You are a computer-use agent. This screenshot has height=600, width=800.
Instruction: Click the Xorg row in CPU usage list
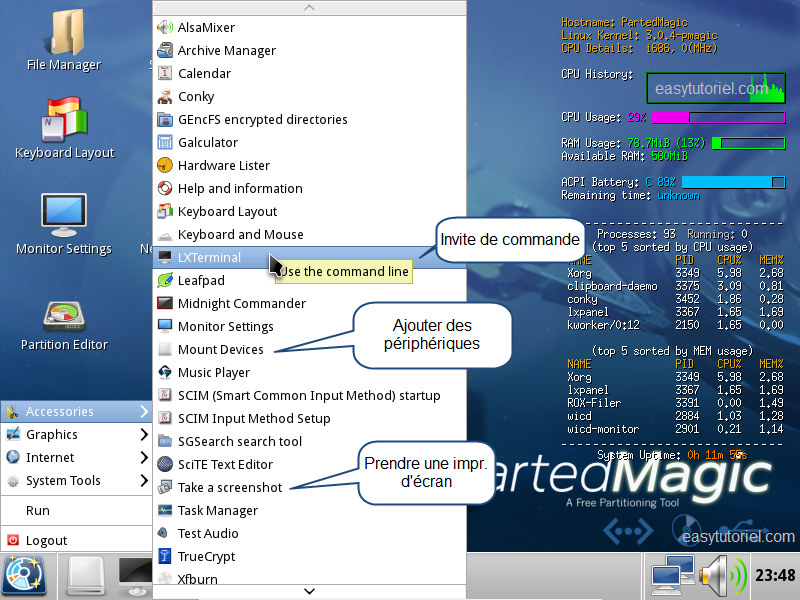[x=675, y=273]
